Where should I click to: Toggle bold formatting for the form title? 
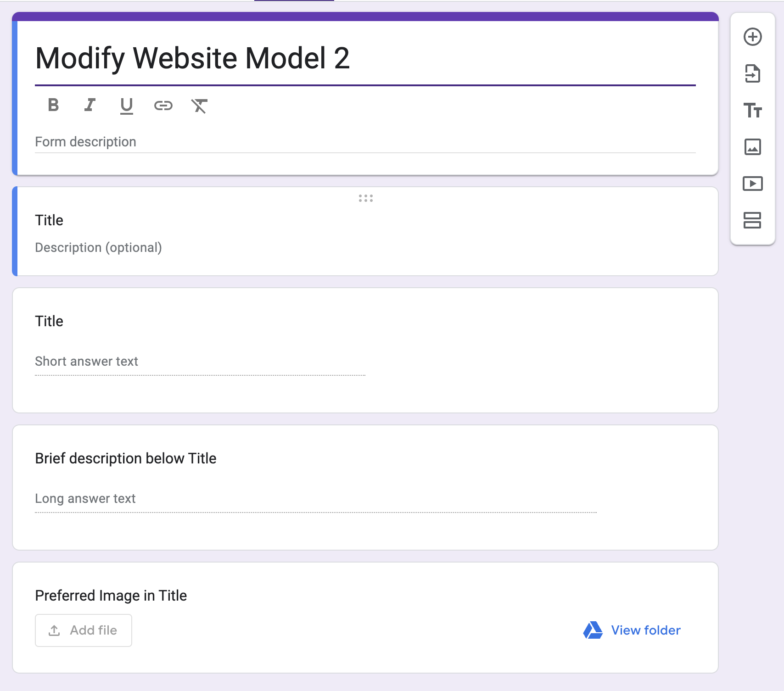click(53, 106)
